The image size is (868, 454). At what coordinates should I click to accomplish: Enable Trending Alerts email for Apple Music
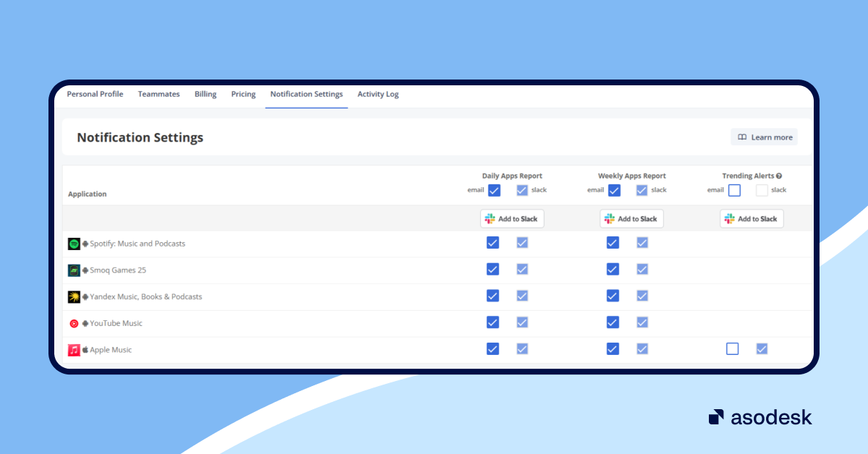(733, 348)
